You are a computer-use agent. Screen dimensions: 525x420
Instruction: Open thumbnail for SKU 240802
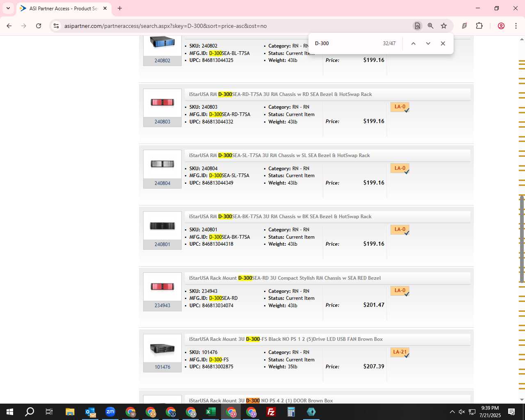tap(162, 43)
